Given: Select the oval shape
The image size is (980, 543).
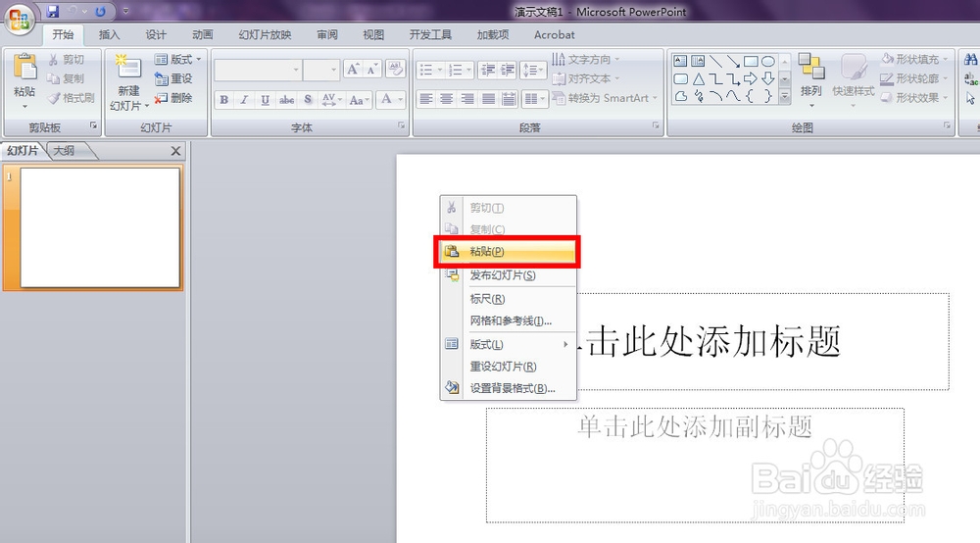Looking at the screenshot, I should (x=768, y=61).
